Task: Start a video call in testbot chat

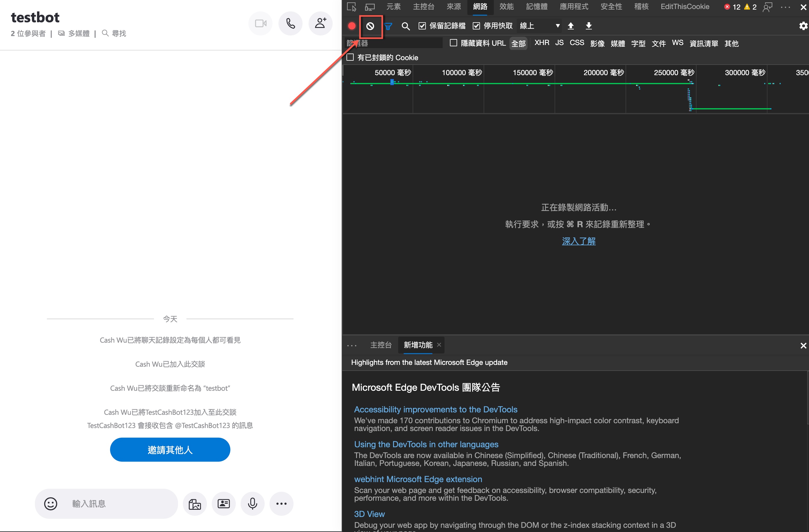Action: pyautogui.click(x=261, y=23)
